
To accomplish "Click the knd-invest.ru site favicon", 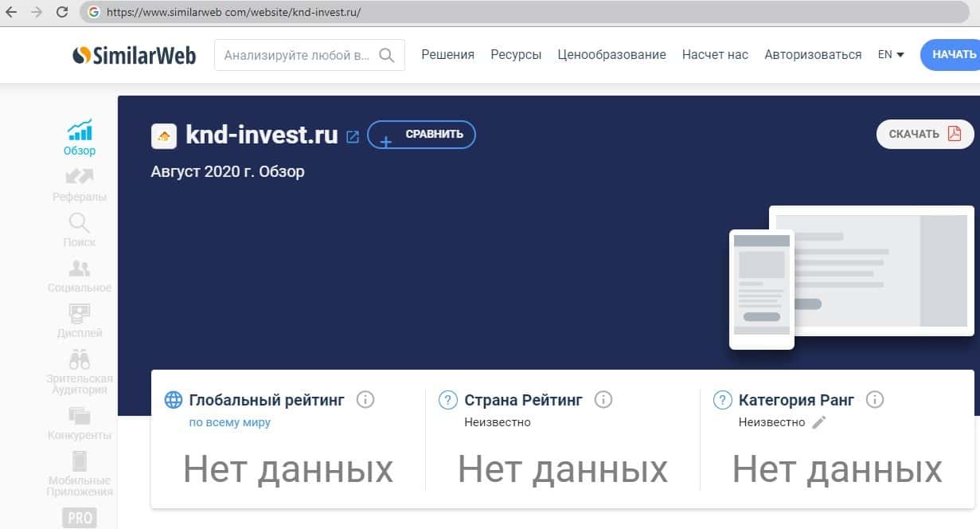I will 164,136.
